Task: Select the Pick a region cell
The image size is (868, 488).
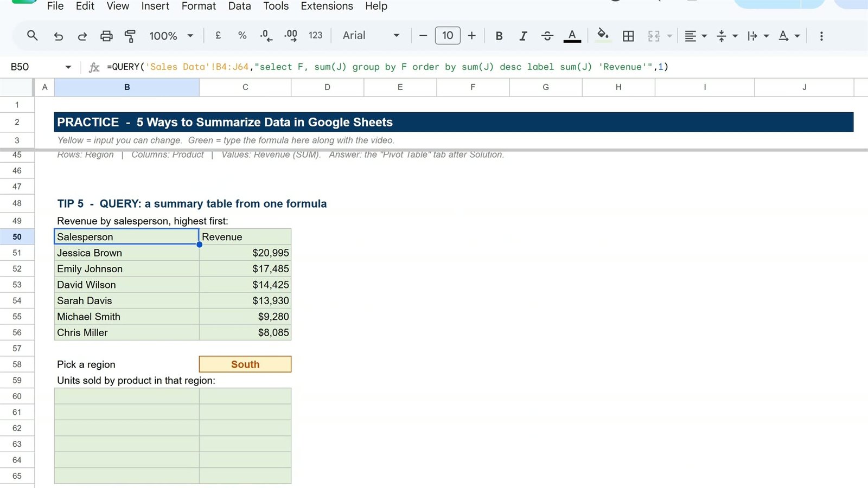Action: coord(126,364)
